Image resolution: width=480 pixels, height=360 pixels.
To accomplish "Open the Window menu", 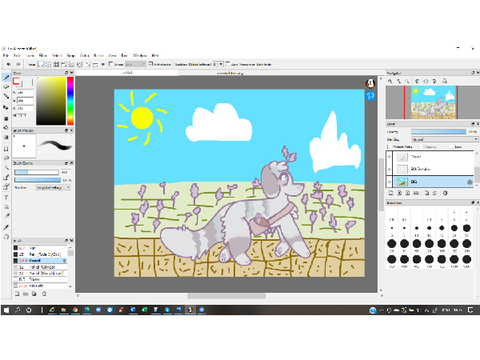I will point(140,55).
